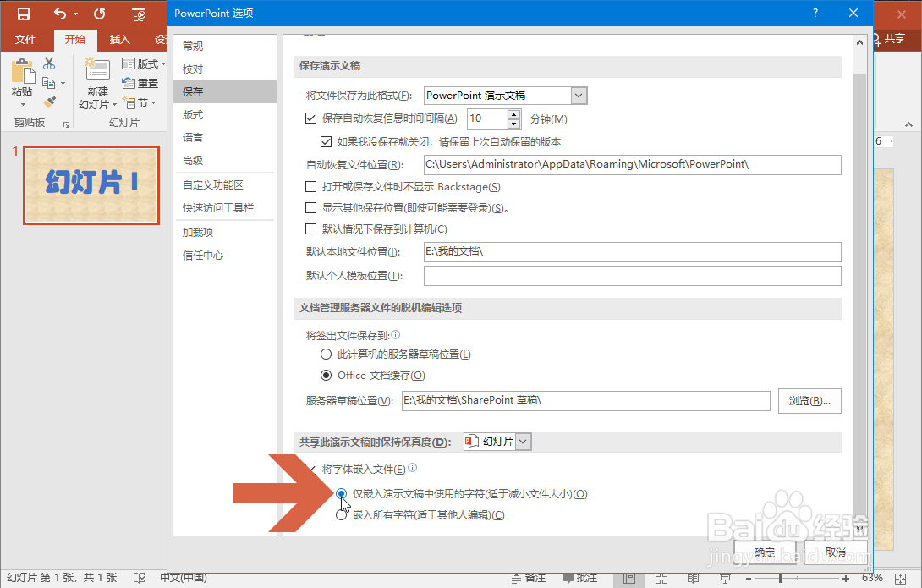Switch to the 插入 ribbon tab

point(118,39)
